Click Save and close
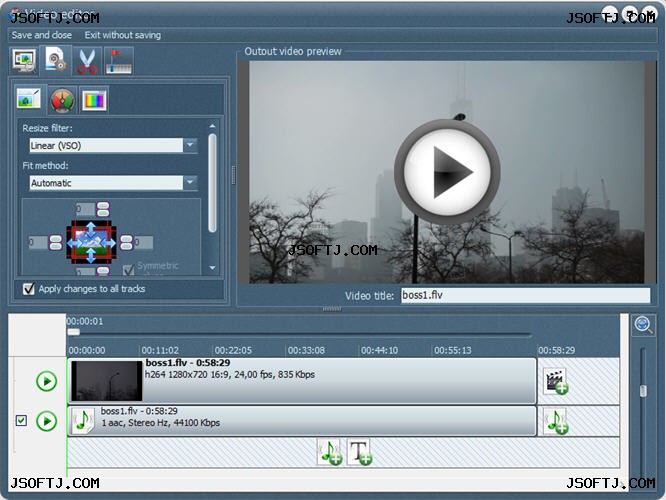The image size is (666, 500). [x=42, y=35]
